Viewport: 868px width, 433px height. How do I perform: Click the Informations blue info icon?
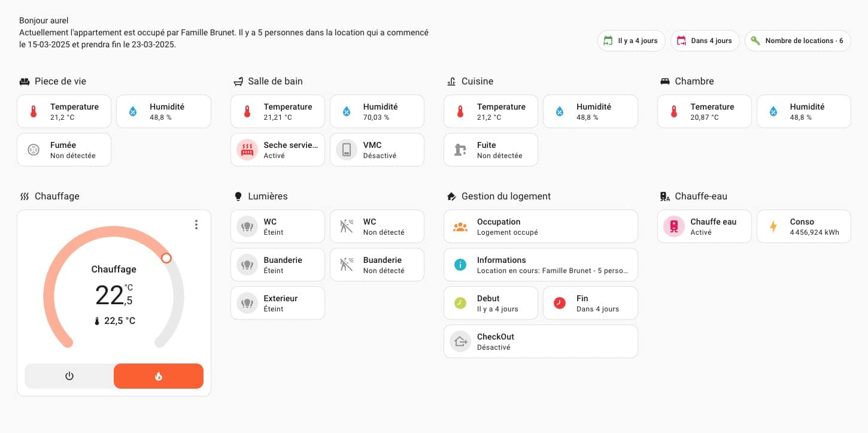point(460,265)
